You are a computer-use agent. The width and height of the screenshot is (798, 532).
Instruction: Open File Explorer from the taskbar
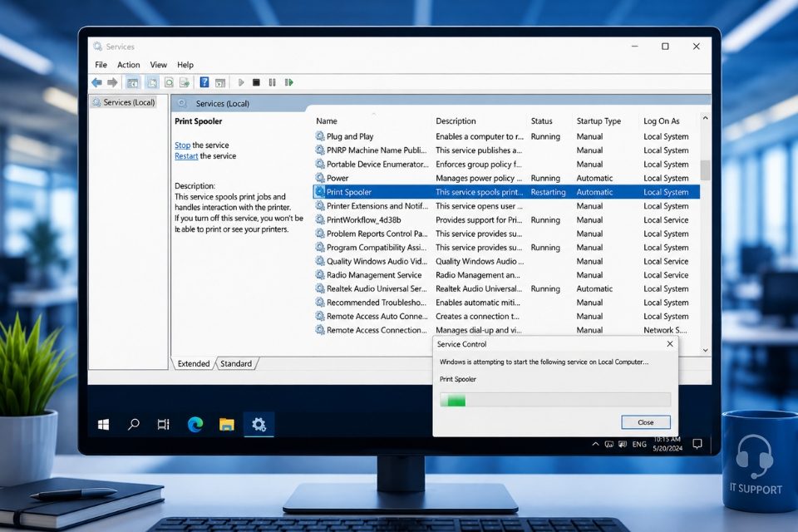coord(226,424)
